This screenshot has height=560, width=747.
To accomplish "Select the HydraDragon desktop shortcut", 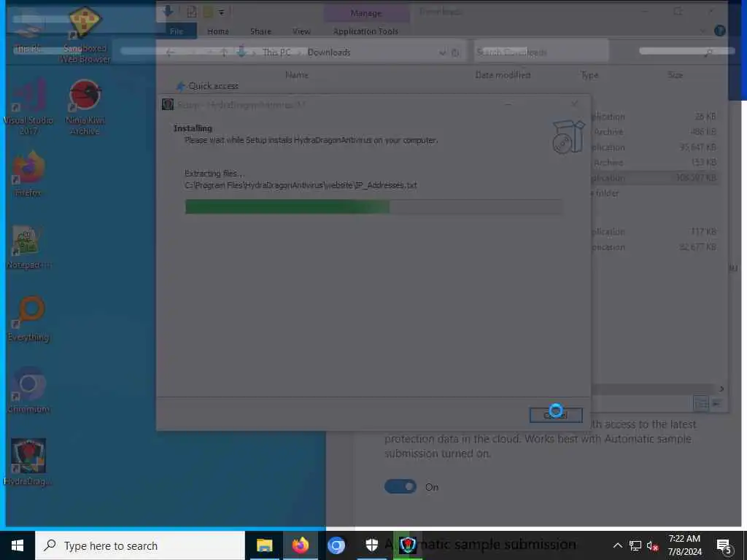I will [x=28, y=462].
